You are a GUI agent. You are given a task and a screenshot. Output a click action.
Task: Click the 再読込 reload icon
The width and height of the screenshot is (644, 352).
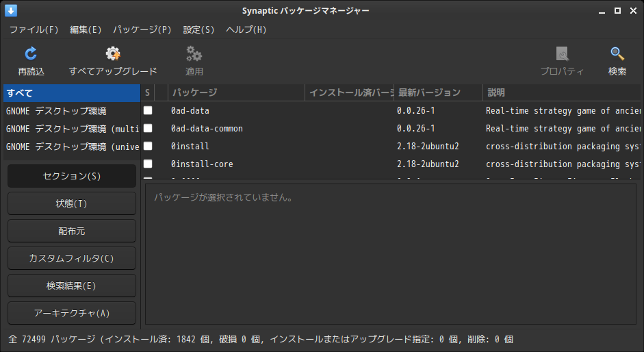click(31, 53)
